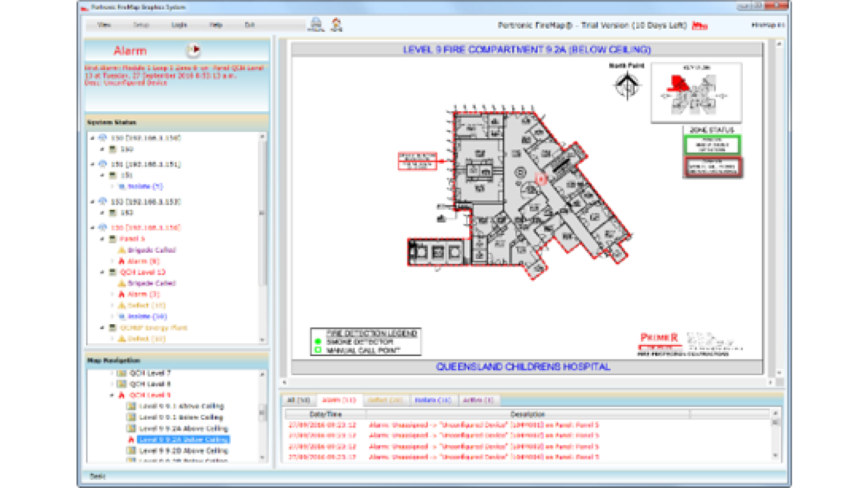Screen dimensions: 868x488
Task: Click the alarm bell icon beside the printer icon
Action: coord(335,23)
